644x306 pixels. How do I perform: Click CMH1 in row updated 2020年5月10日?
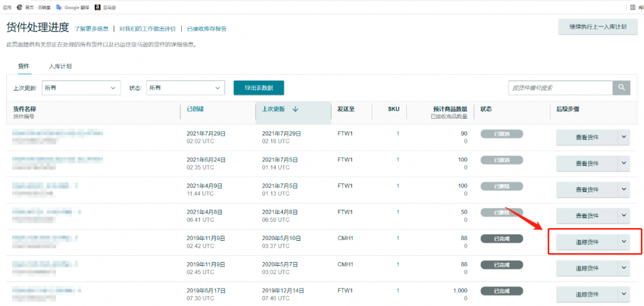[x=345, y=238]
